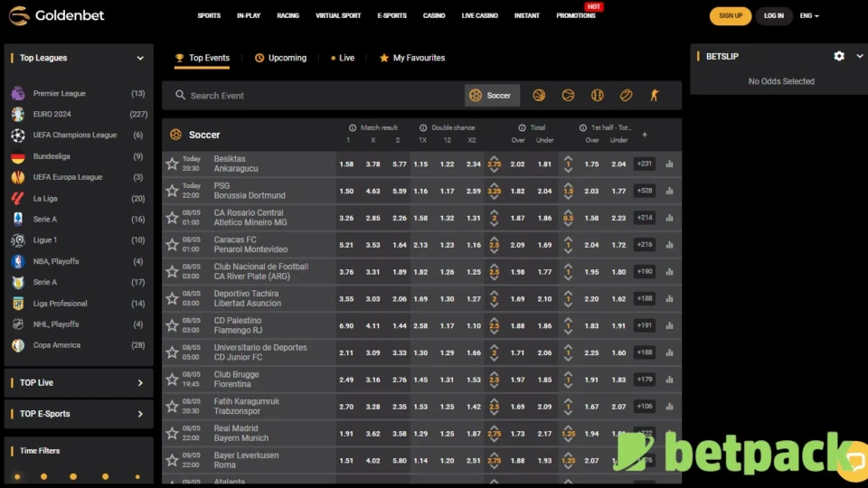Open the Goldenbet logo home link
This screenshot has width=868, height=488.
tap(56, 15)
